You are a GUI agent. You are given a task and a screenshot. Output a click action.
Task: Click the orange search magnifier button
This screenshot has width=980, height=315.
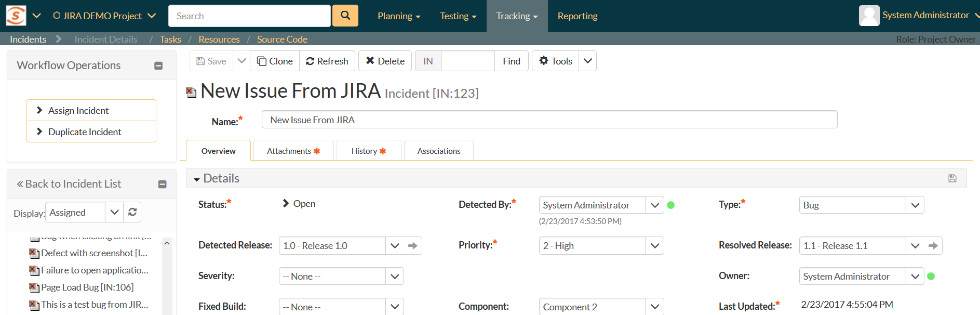pyautogui.click(x=345, y=16)
